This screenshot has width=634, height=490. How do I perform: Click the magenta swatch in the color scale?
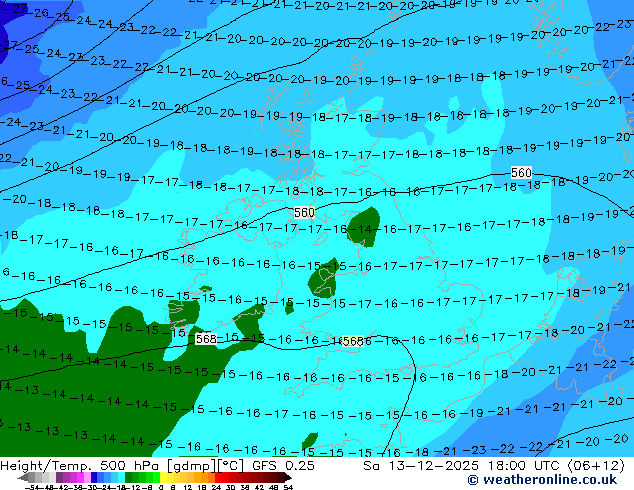pyautogui.click(x=80, y=477)
